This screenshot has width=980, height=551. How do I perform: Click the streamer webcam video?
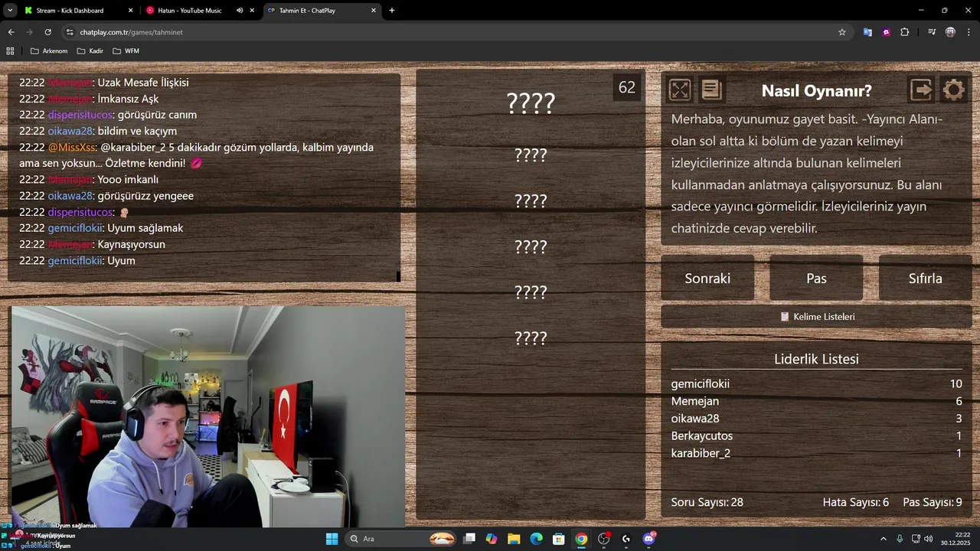tap(208, 417)
